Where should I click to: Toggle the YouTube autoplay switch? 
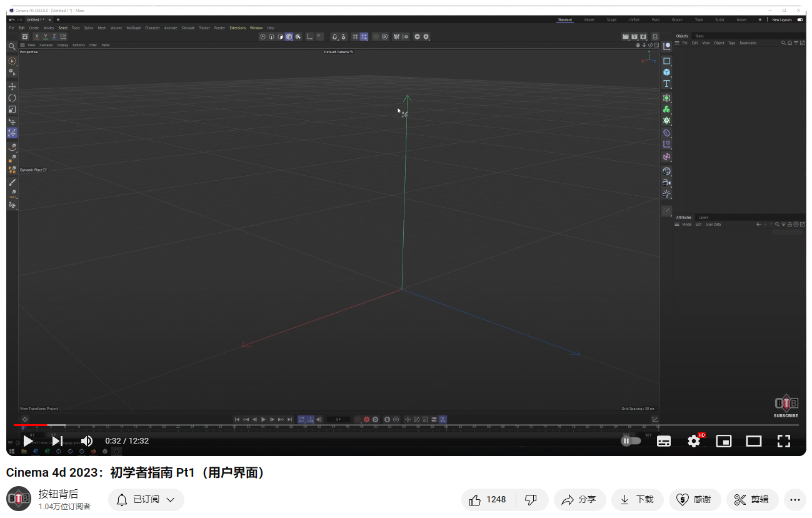pos(631,440)
